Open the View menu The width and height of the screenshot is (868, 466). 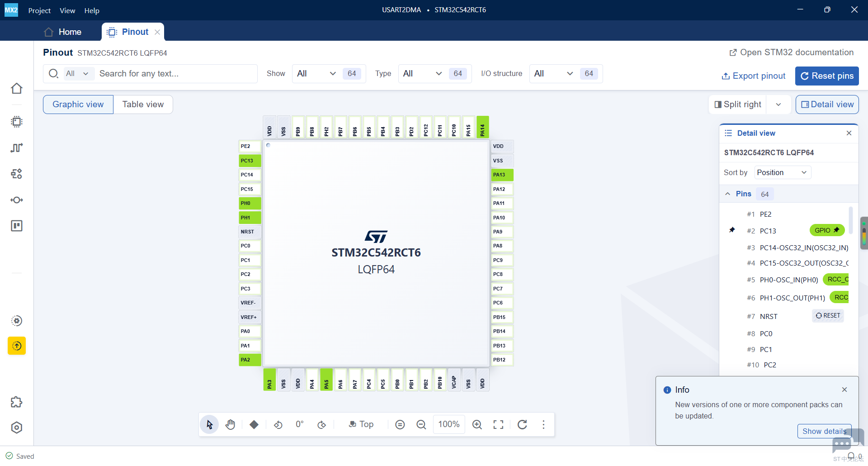point(67,10)
